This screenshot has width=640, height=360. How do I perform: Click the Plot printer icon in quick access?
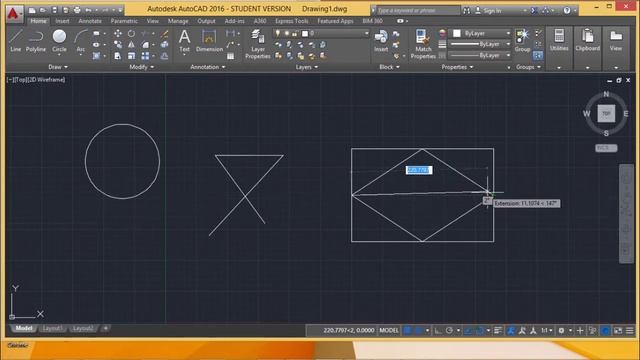pos(77,10)
